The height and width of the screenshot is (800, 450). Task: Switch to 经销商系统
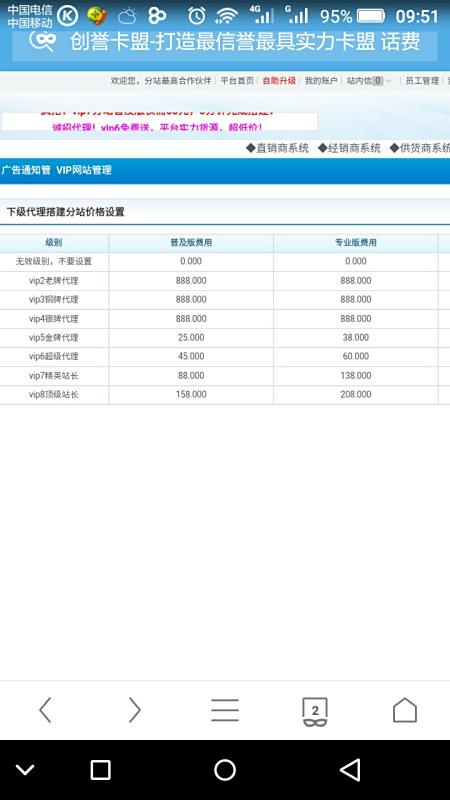pyautogui.click(x=349, y=148)
